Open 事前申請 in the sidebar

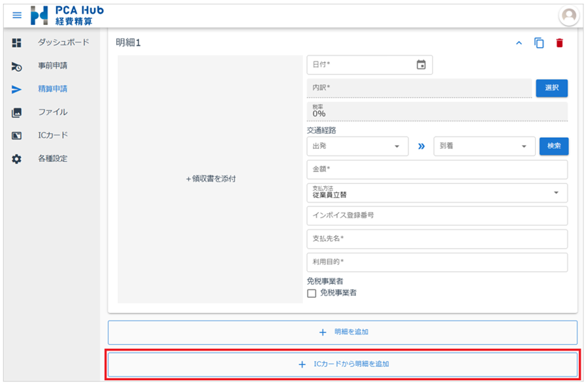(52, 65)
